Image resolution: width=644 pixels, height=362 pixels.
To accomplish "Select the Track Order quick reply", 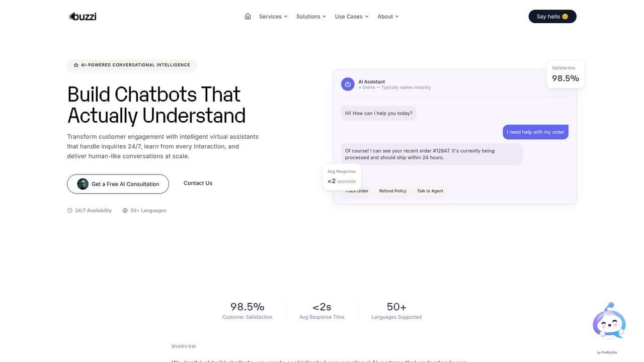I will [357, 191].
